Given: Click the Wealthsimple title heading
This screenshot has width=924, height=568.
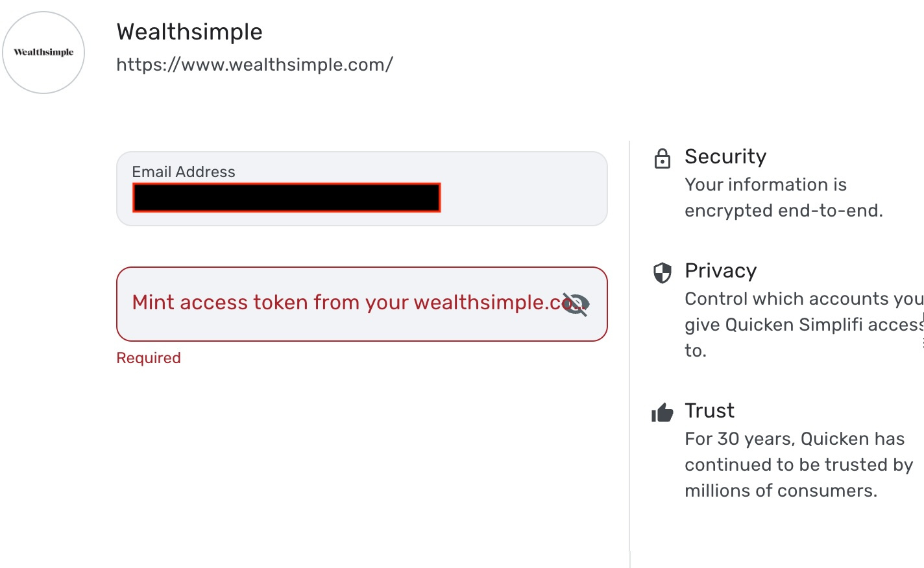Looking at the screenshot, I should coord(189,32).
